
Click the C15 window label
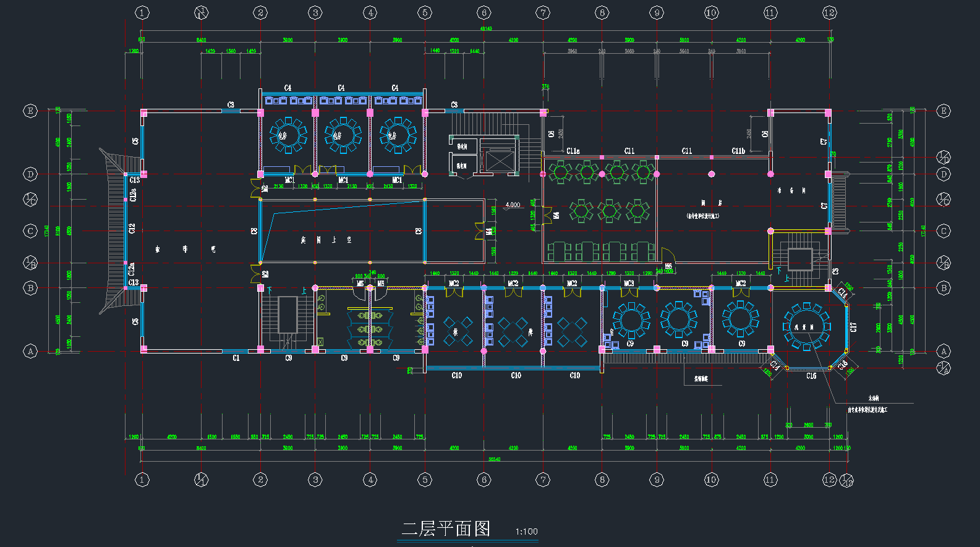tap(811, 376)
